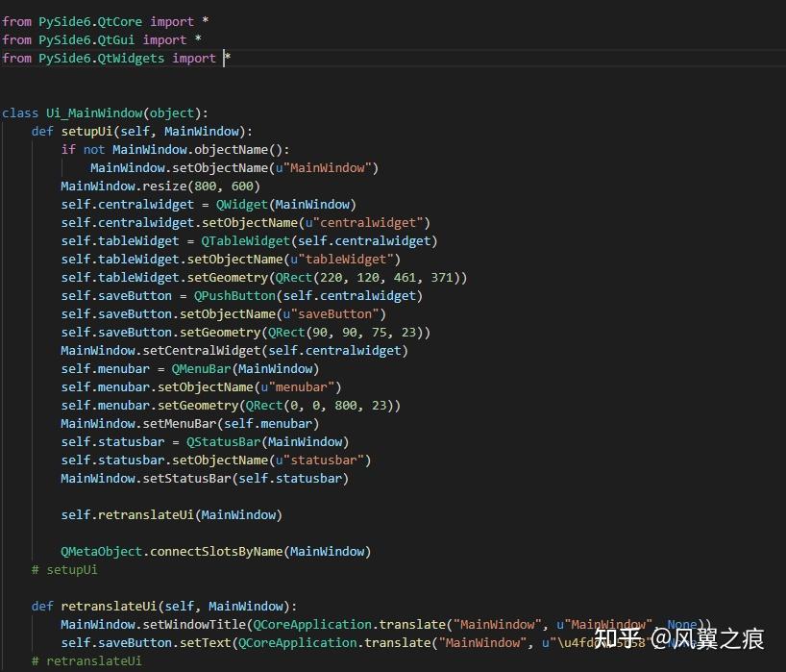This screenshot has width=786, height=672.
Task: Select the QTableWidget identifier
Action: point(242,240)
